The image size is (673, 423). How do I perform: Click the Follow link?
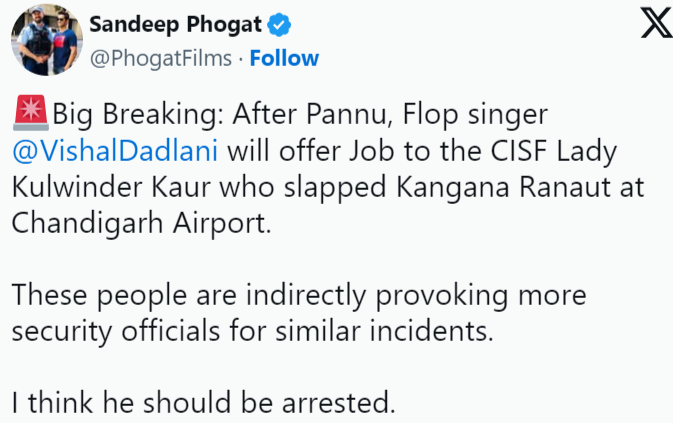pyautogui.click(x=284, y=58)
